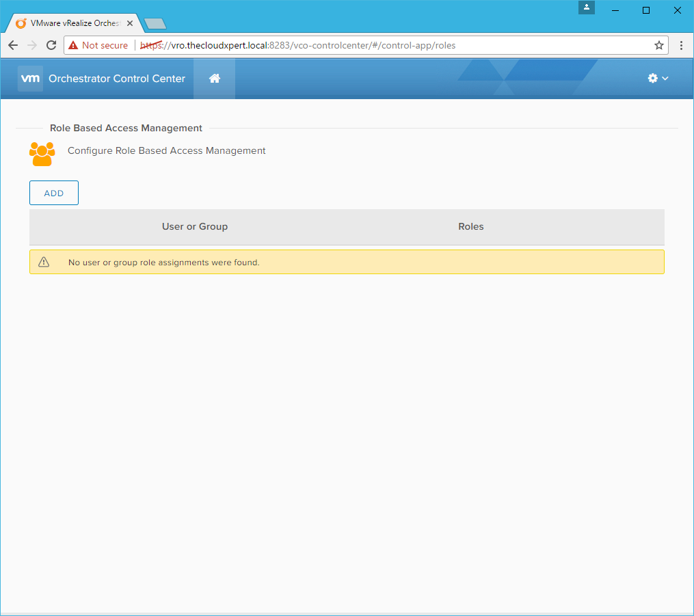Open a new browser tab
This screenshot has height=616, width=694.
(x=155, y=24)
